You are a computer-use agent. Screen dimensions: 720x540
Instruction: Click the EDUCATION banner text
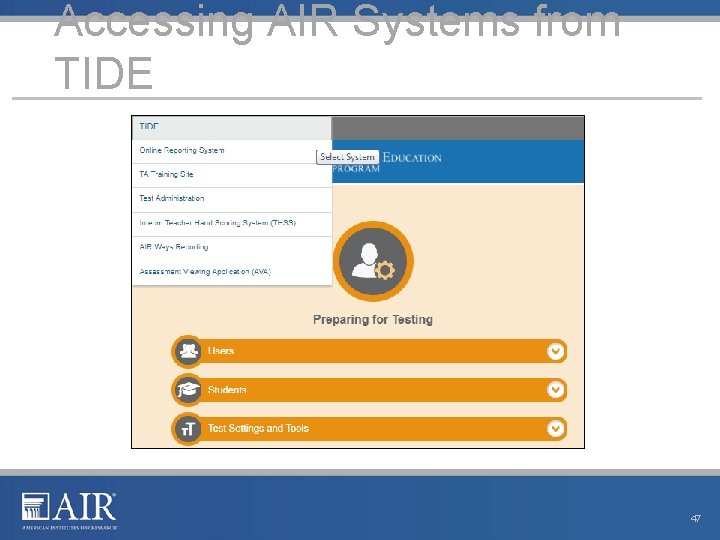click(412, 158)
